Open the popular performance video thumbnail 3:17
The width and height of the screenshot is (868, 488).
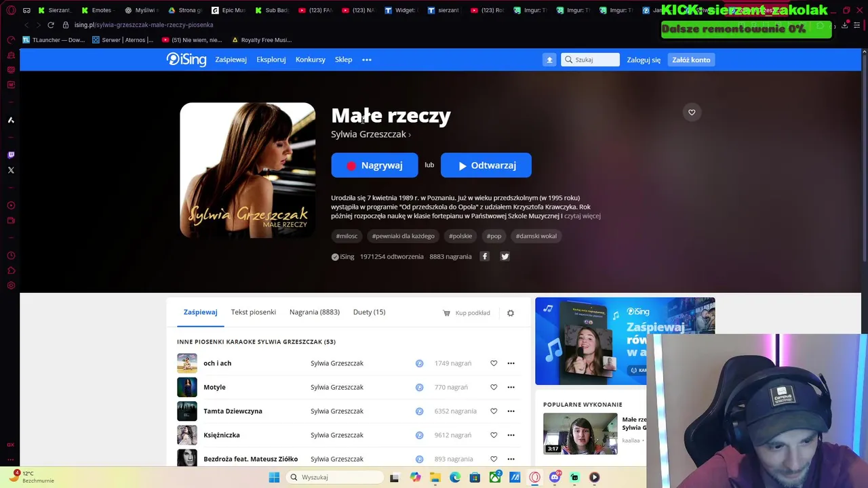[580, 434]
